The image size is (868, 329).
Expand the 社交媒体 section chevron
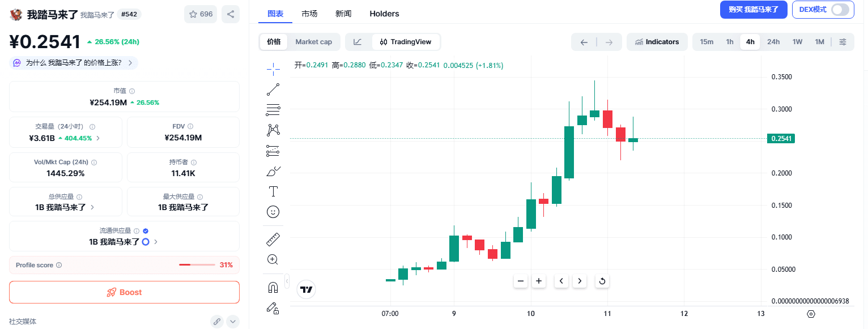(x=232, y=321)
